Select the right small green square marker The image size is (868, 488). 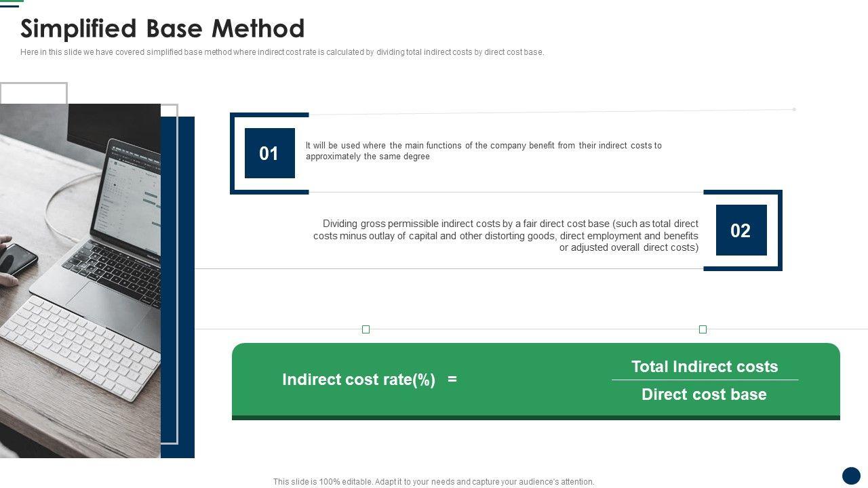point(703,329)
